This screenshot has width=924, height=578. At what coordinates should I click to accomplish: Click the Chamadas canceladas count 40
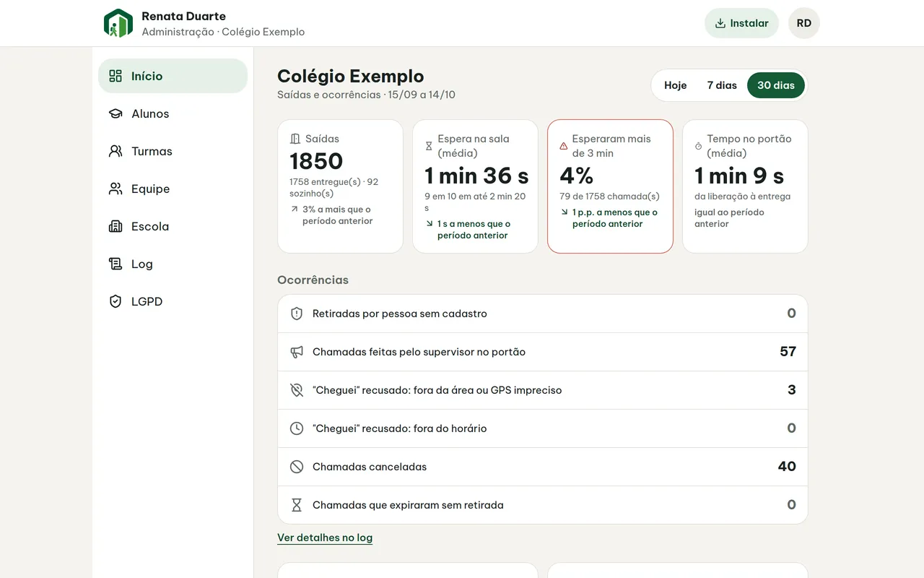pos(787,467)
